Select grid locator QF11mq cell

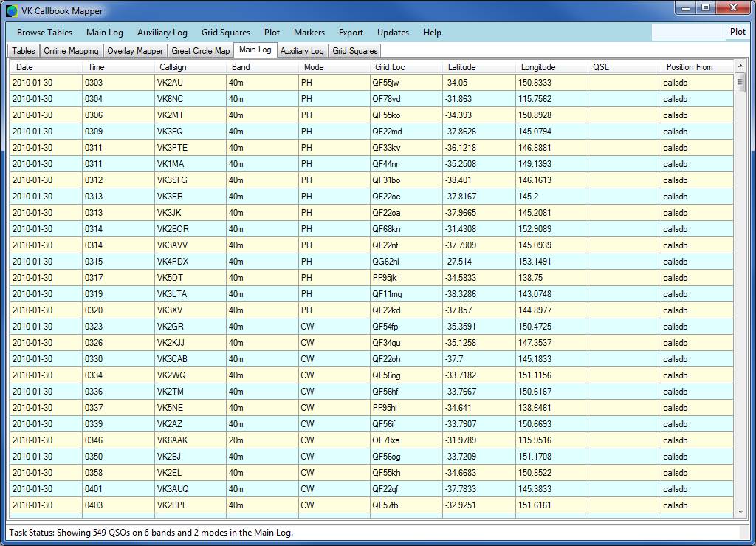(407, 294)
